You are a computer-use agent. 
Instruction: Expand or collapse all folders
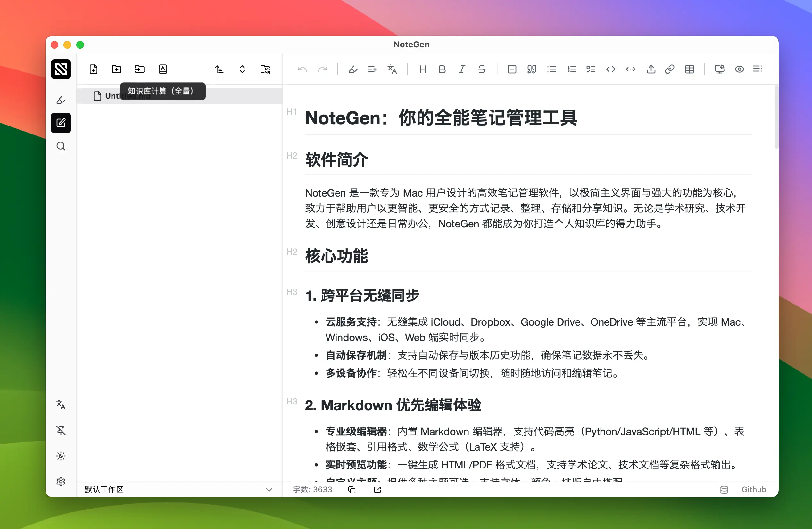coord(242,69)
